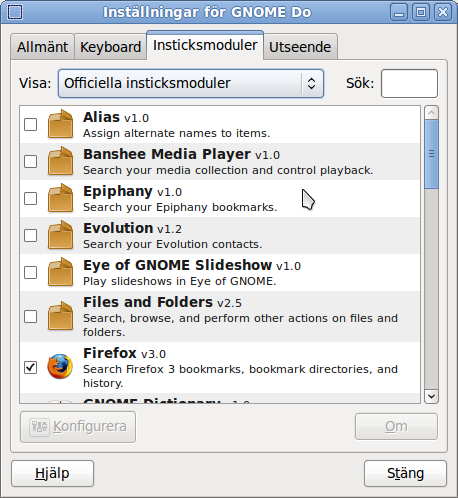Close the window with title bar X

(443, 12)
